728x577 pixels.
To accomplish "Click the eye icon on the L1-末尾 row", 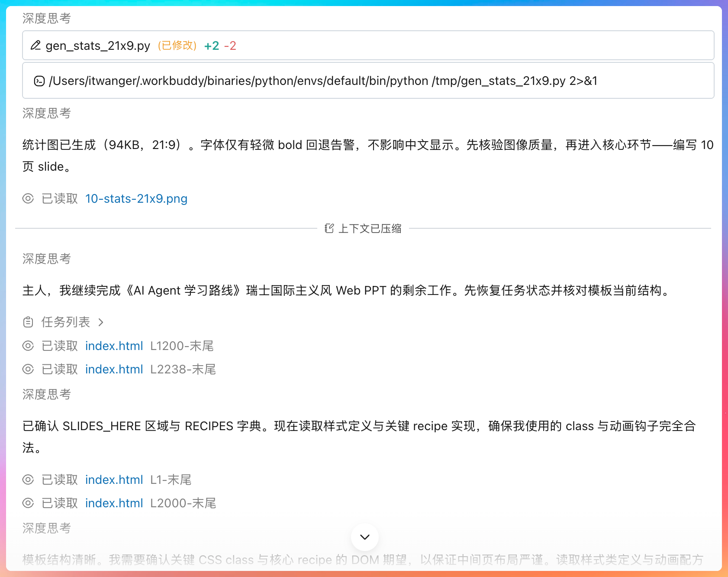I will click(28, 480).
